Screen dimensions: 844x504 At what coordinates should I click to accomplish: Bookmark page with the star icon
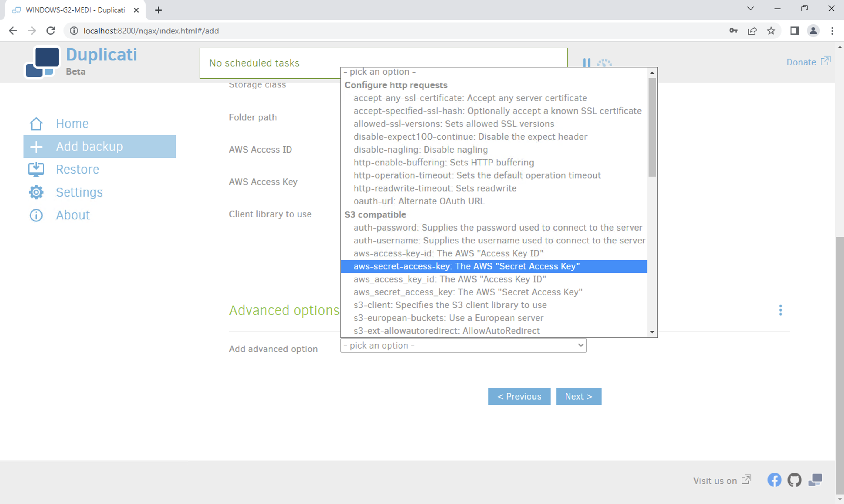771,31
